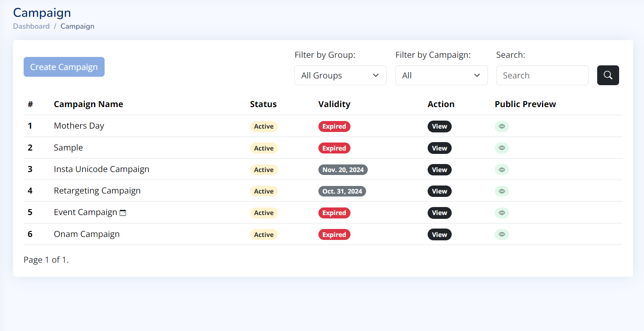This screenshot has width=644, height=331.
Task: Click the Campaign breadcrumb item
Action: (77, 26)
